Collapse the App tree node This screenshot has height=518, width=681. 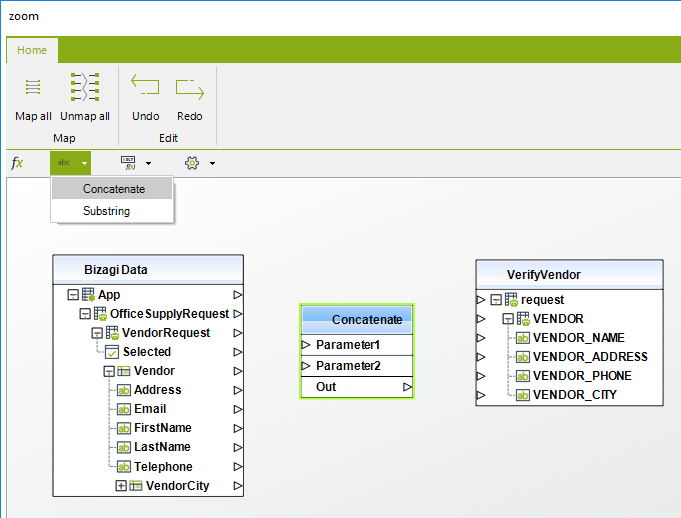73,295
